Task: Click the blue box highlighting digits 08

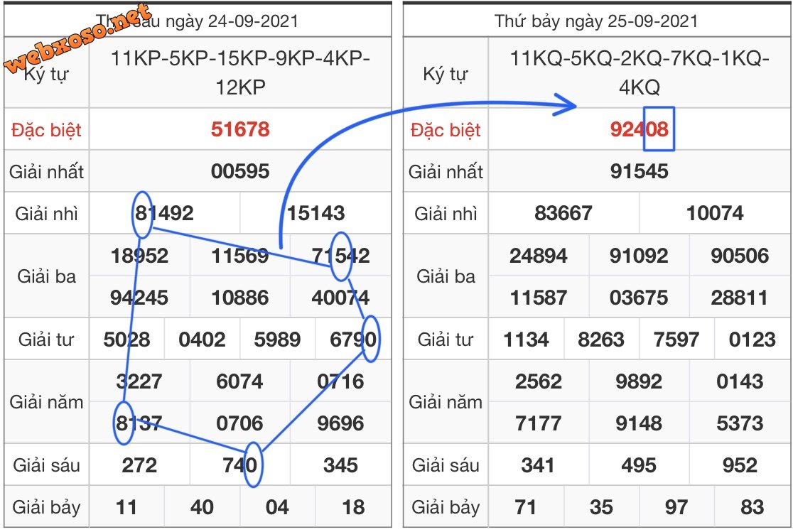Action: (x=658, y=129)
